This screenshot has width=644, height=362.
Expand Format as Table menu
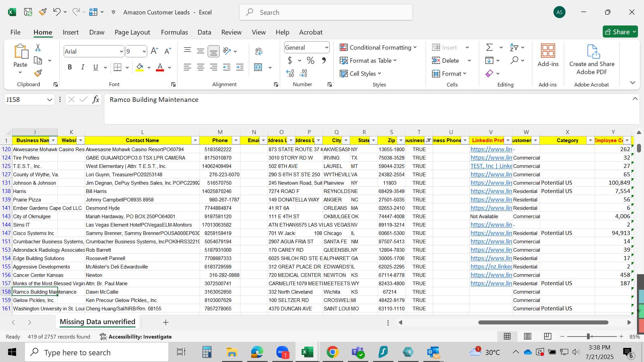368,60
